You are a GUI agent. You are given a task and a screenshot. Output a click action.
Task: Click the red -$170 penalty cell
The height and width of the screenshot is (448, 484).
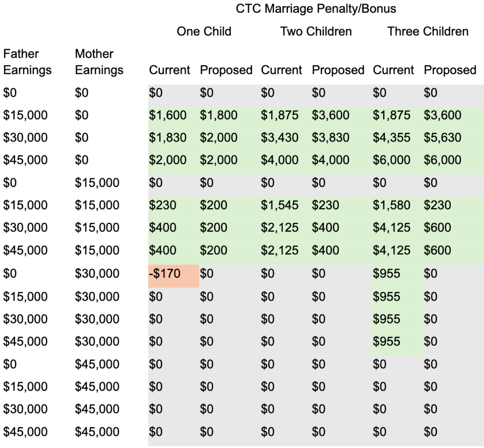point(165,273)
